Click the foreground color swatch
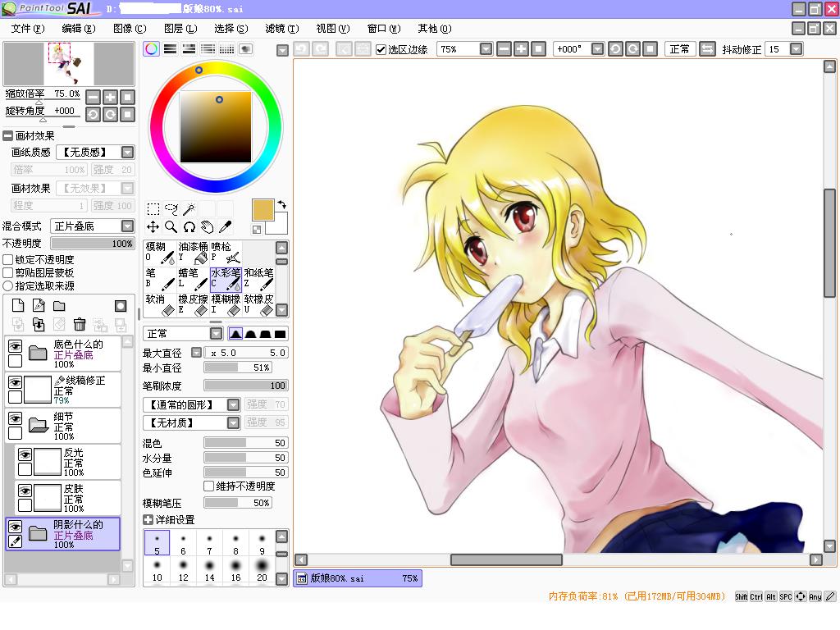Image resolution: width=840 pixels, height=630 pixels. [262, 210]
